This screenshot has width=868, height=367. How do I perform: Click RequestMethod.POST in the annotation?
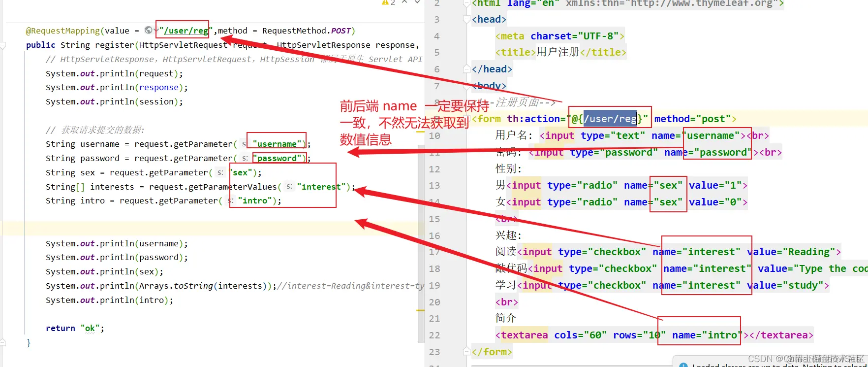pyautogui.click(x=307, y=31)
